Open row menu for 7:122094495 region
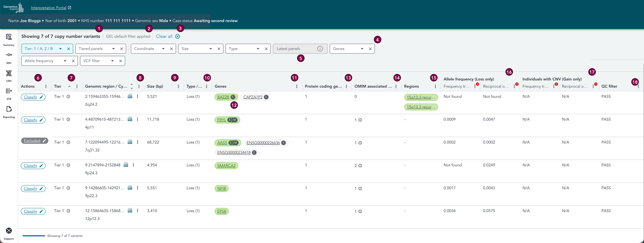This screenshot has height=243, width=644. pos(138,142)
